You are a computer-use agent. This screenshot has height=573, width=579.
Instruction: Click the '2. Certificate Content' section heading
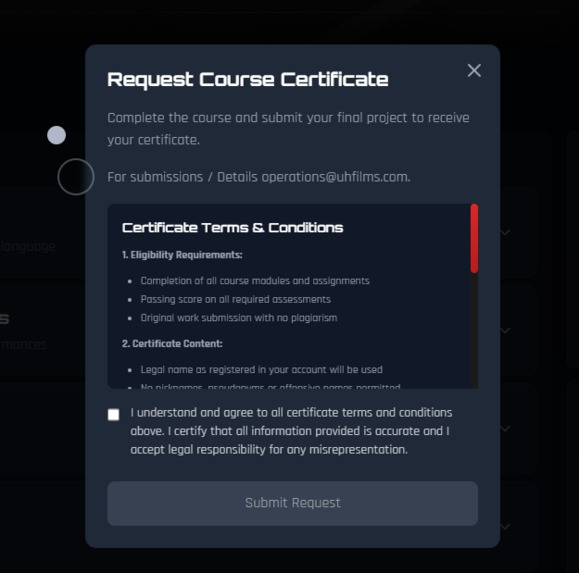172,344
